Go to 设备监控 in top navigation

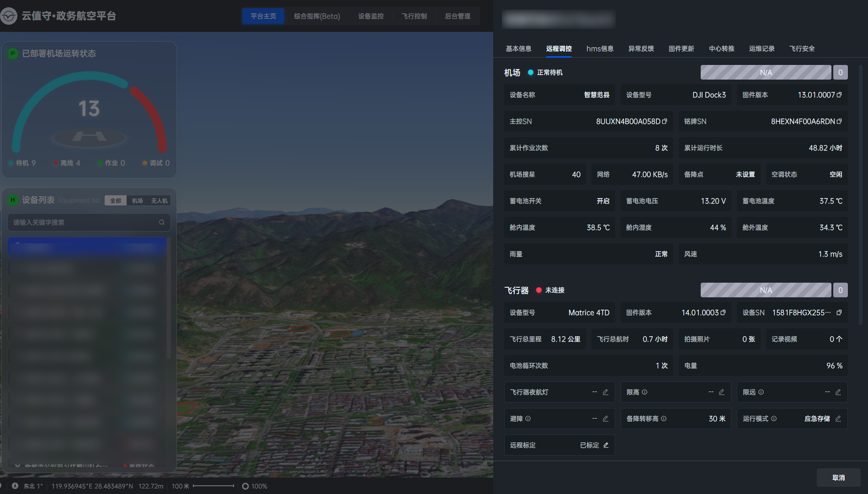(371, 16)
